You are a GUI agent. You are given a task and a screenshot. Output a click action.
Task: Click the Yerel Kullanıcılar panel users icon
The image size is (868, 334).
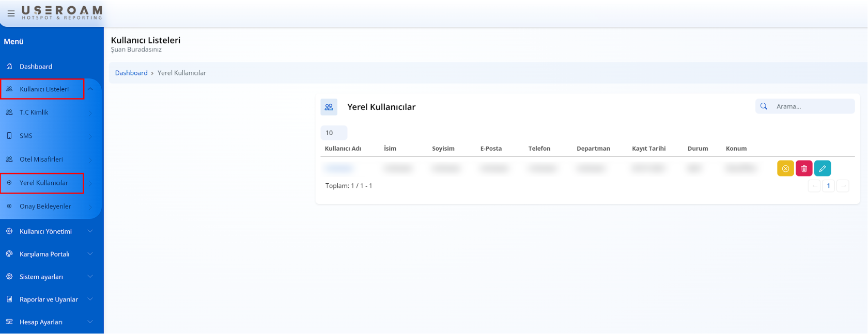[x=329, y=107]
